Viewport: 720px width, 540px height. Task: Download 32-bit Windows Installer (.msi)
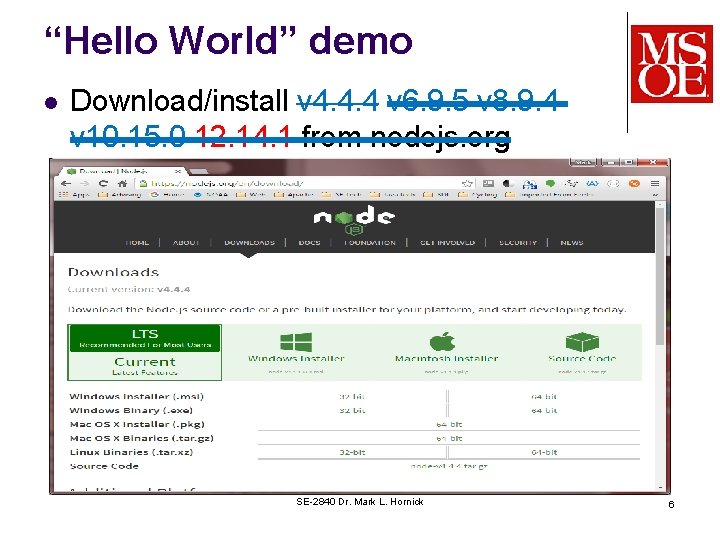[352, 397]
